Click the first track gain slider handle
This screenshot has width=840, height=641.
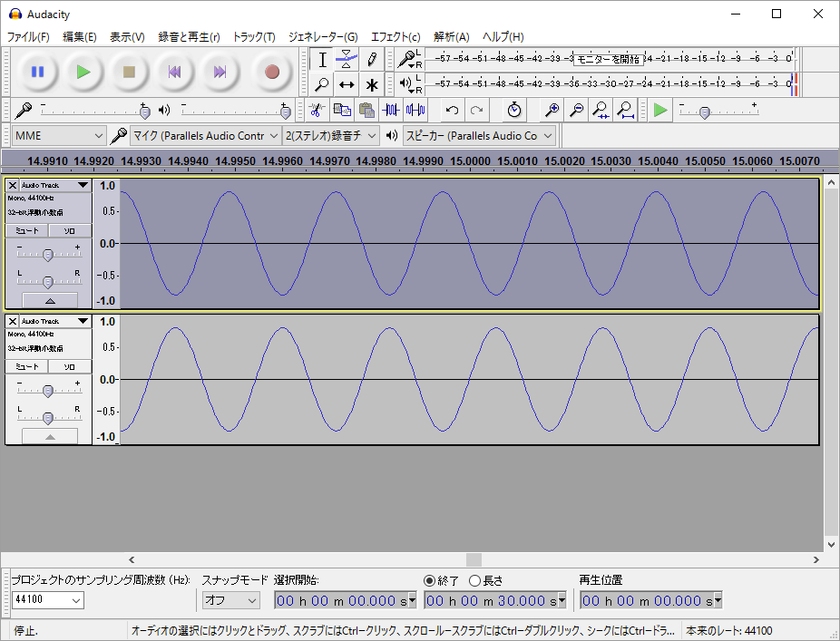pyautogui.click(x=48, y=255)
